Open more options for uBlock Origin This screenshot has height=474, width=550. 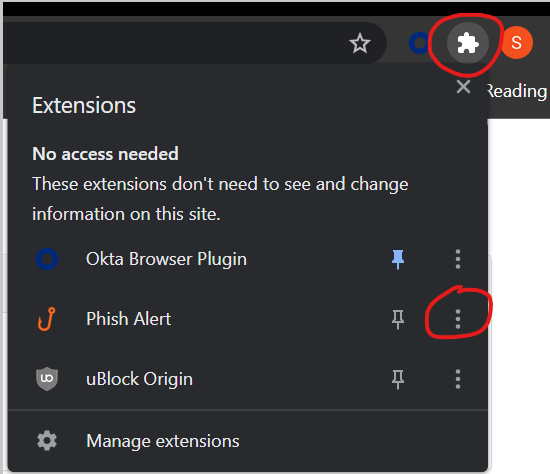tap(458, 379)
